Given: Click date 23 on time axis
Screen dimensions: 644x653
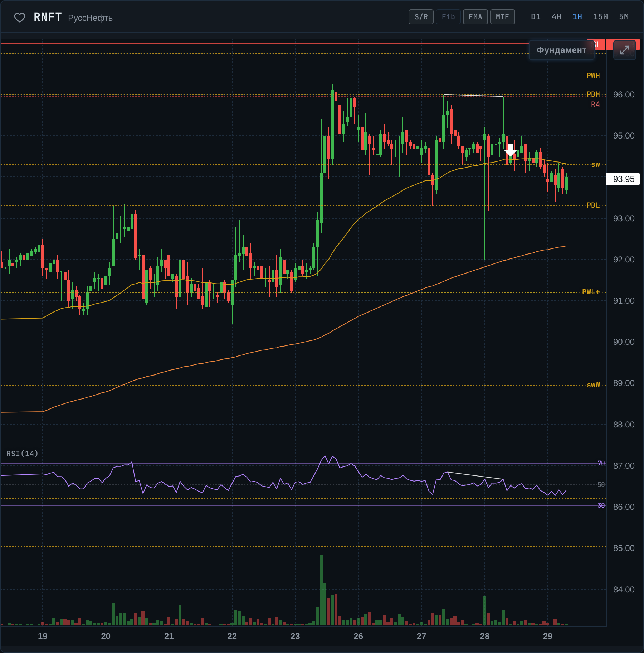Looking at the screenshot, I should [295, 636].
